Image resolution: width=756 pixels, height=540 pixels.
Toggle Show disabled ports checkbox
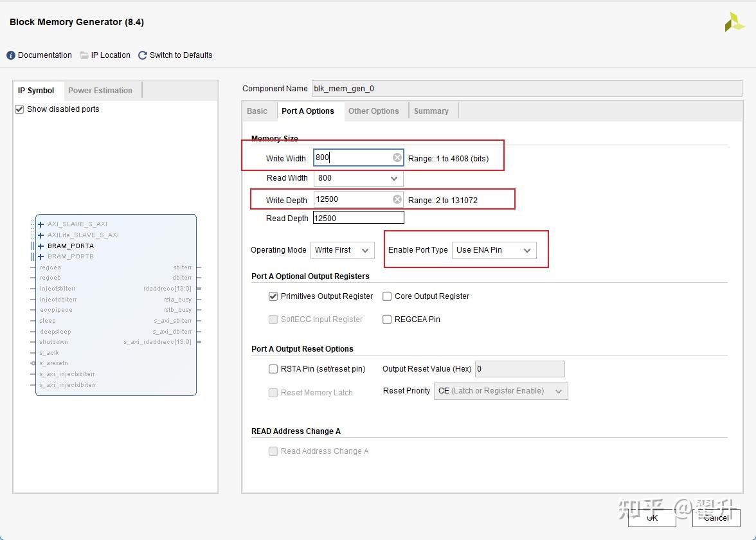(19, 109)
